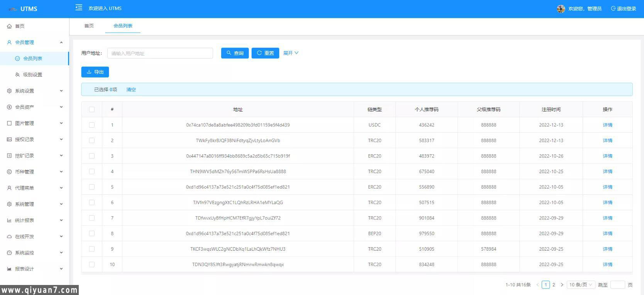Click the 首页 home icon in sidebar
644x295 pixels.
[9, 26]
